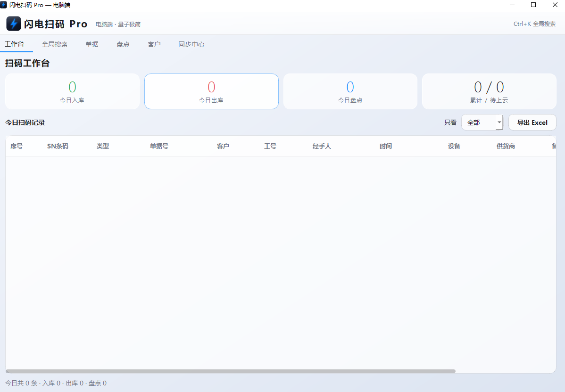Image resolution: width=565 pixels, height=392 pixels.
Task: Click the 今日扫码记录 section heading
Action: tap(25, 122)
